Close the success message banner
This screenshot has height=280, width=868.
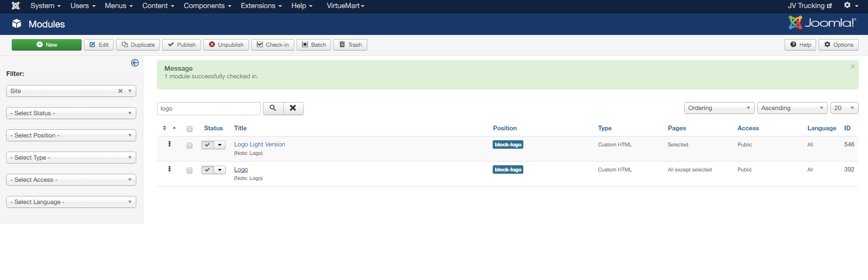point(852,67)
